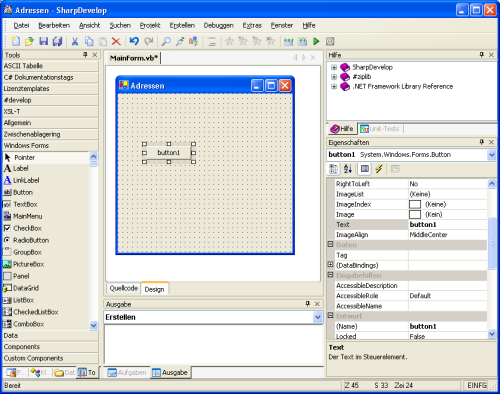The height and width of the screenshot is (394, 500).
Task: Open the Bearbeiten menu
Action: (54, 25)
